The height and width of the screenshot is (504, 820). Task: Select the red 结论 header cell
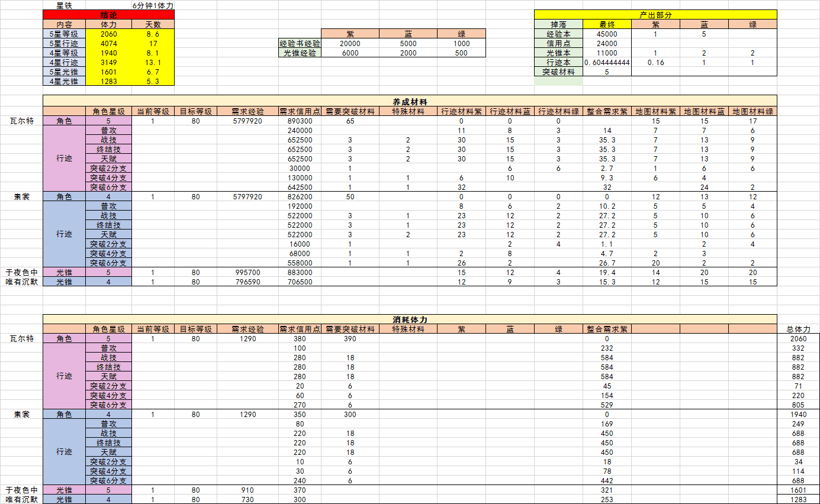point(108,15)
